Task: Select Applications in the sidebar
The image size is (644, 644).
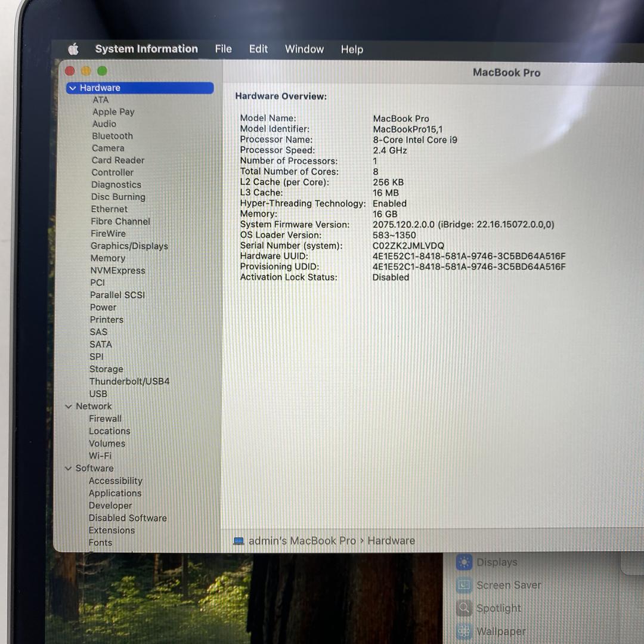Action: 115,493
